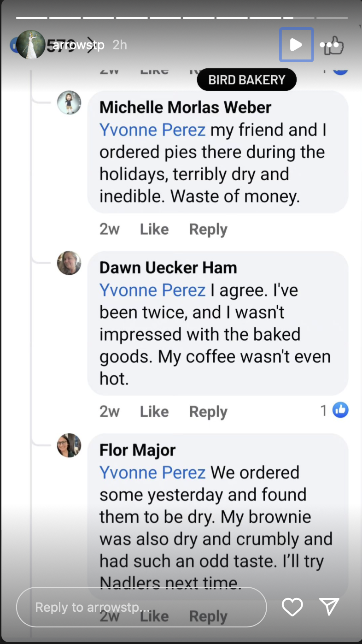Screen dimensions: 362x644
Task: Open Yvonne Perez mention in Dawn's comment
Action: [152, 290]
